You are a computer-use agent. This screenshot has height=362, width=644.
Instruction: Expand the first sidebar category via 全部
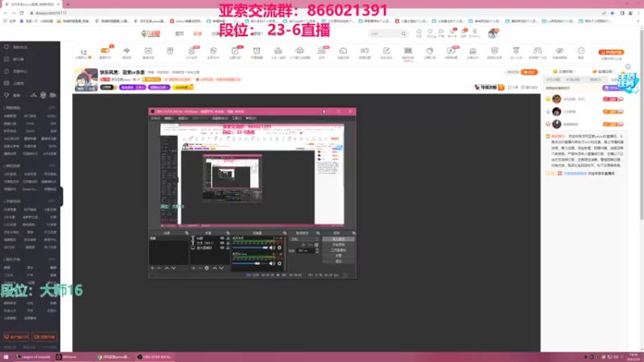point(52,108)
